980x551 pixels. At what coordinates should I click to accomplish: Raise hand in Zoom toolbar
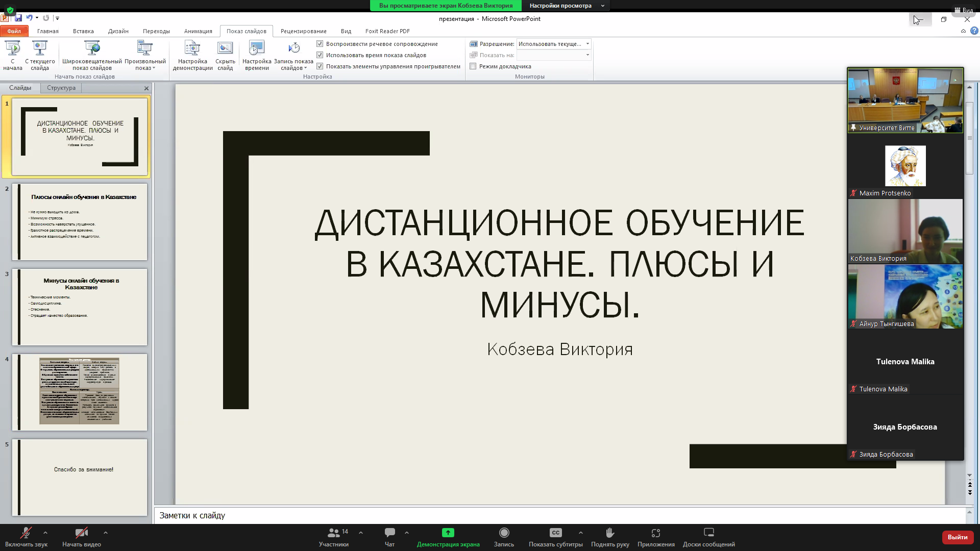[610, 537]
